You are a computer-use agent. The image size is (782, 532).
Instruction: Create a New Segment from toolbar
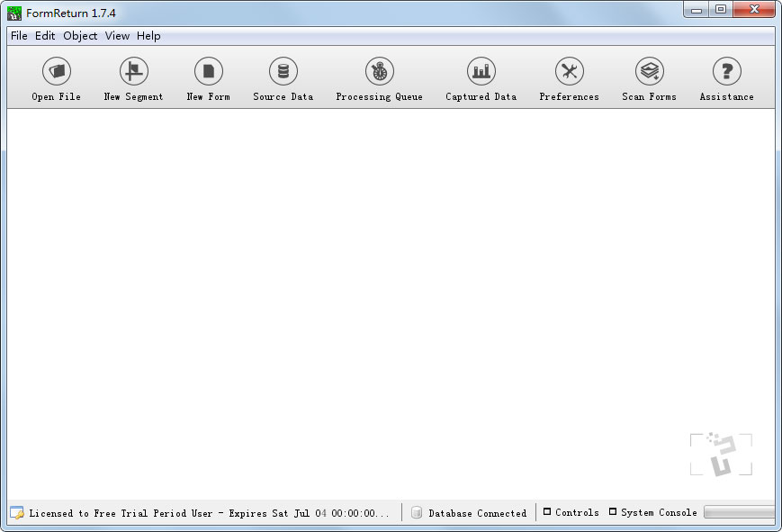134,71
